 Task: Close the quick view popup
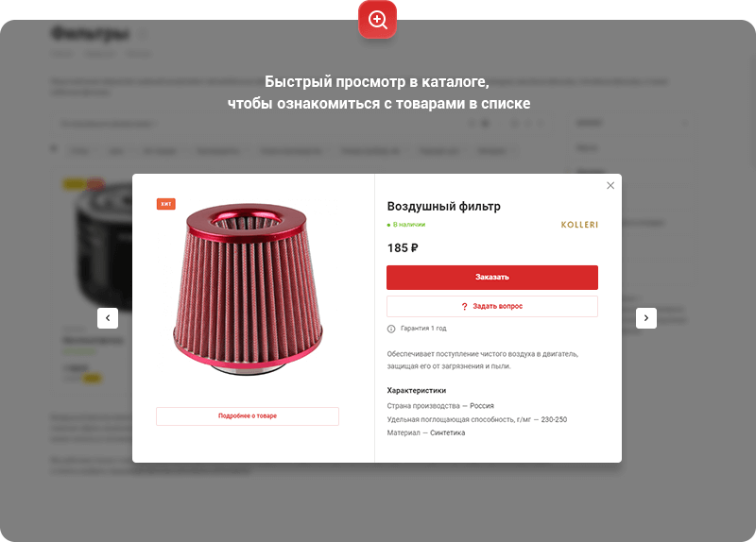coord(610,185)
